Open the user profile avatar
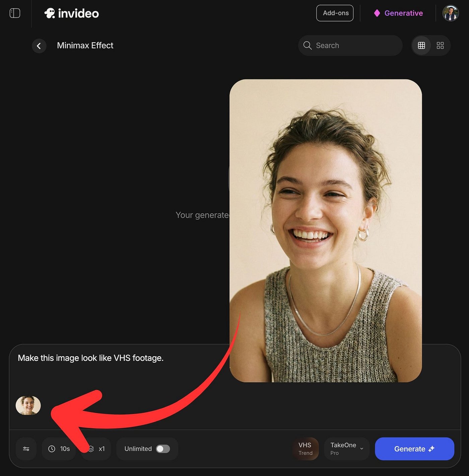The image size is (469, 476). pyautogui.click(x=451, y=13)
